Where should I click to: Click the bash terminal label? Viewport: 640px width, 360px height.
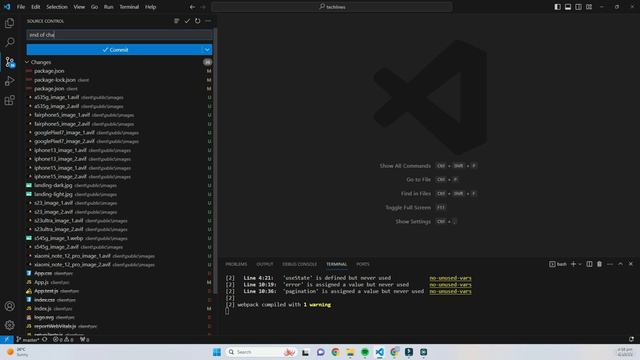click(x=558, y=264)
